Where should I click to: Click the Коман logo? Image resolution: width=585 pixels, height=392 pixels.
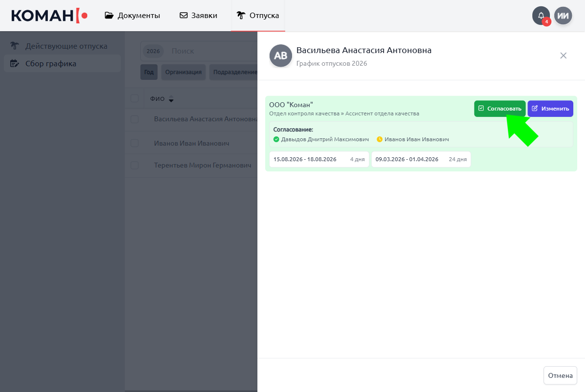(49, 16)
